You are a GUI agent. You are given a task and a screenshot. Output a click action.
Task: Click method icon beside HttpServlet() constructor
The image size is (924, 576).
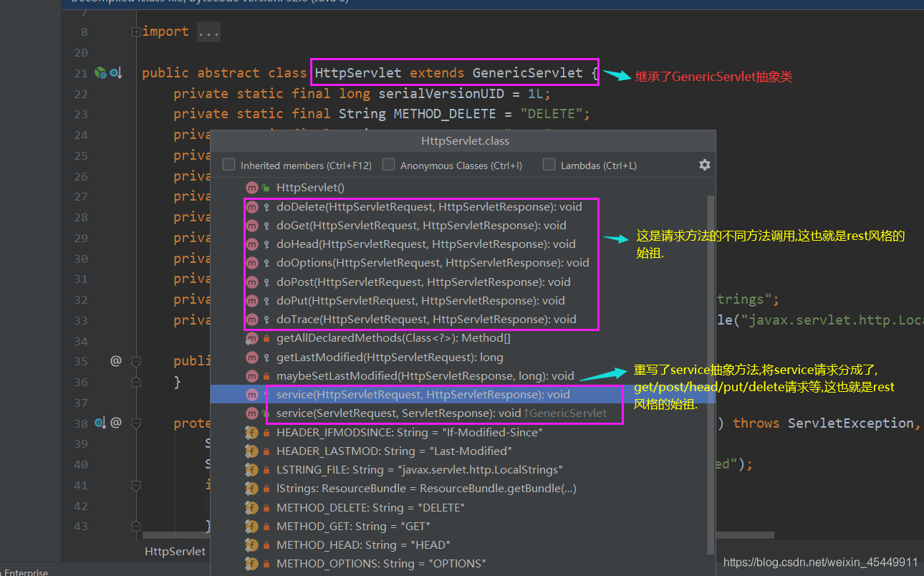pyautogui.click(x=251, y=187)
